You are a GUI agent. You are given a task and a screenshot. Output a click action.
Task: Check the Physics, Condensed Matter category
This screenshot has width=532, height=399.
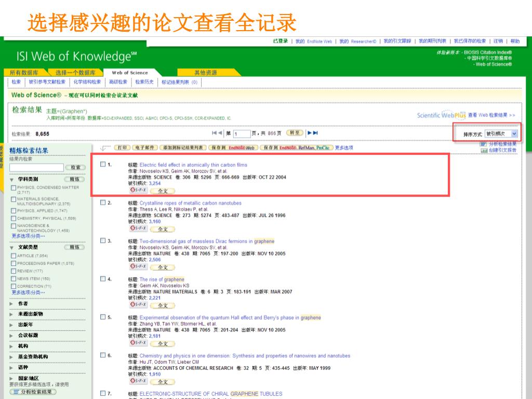[14, 188]
